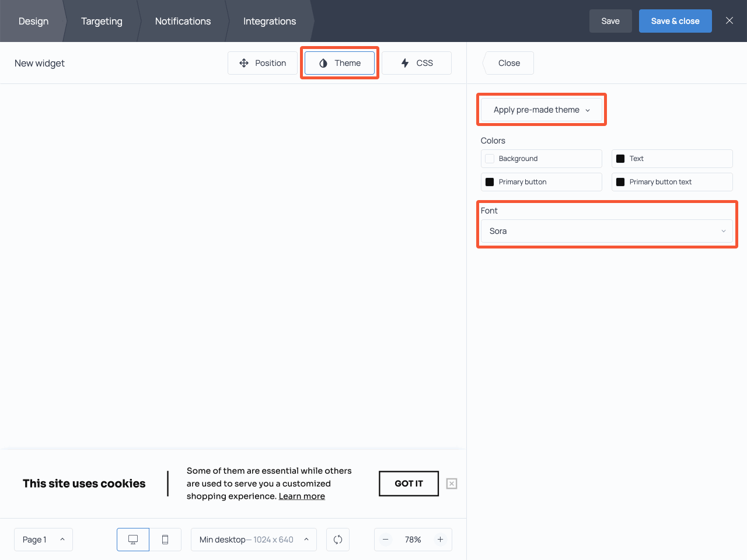
Task: Open the Page 1 selector
Action: pyautogui.click(x=43, y=540)
